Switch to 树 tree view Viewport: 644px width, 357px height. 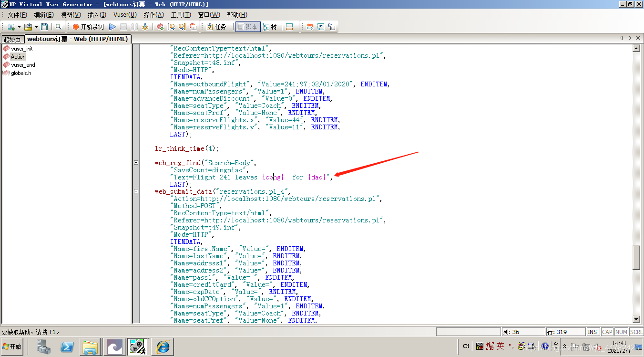click(x=270, y=27)
